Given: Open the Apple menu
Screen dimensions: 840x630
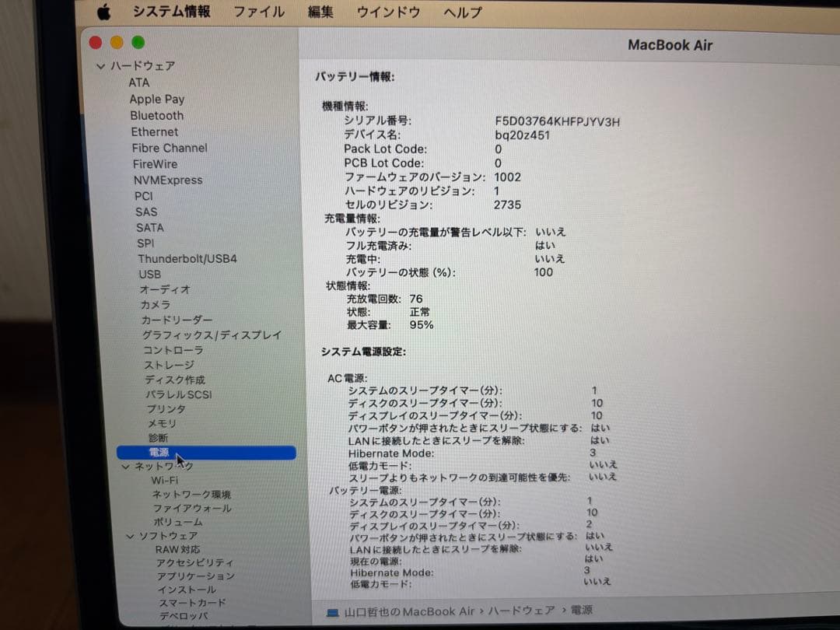Looking at the screenshot, I should click(105, 12).
